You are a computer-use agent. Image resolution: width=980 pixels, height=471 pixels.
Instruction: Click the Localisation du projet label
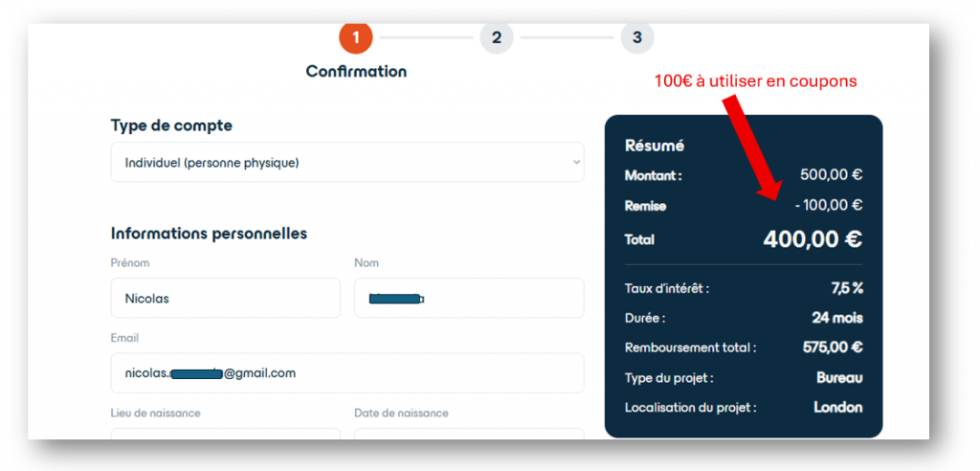coord(691,408)
